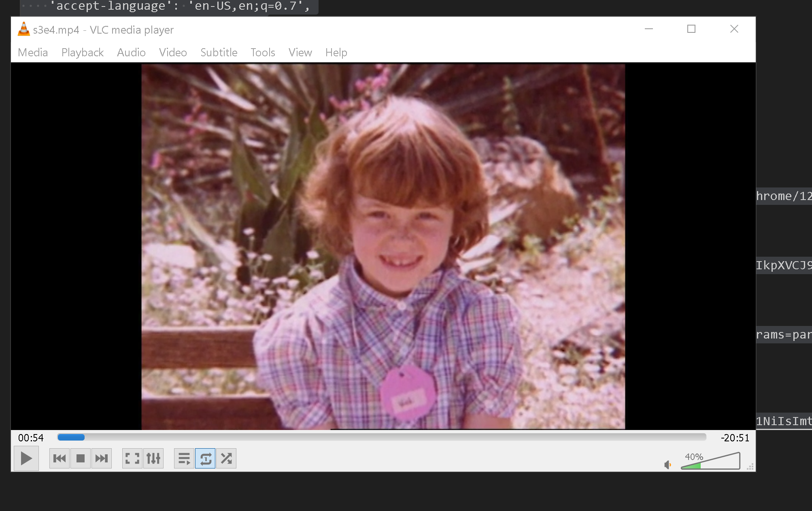Viewport: 812px width, 511px height.
Task: Toggle the loop repeat mode
Action: point(205,458)
